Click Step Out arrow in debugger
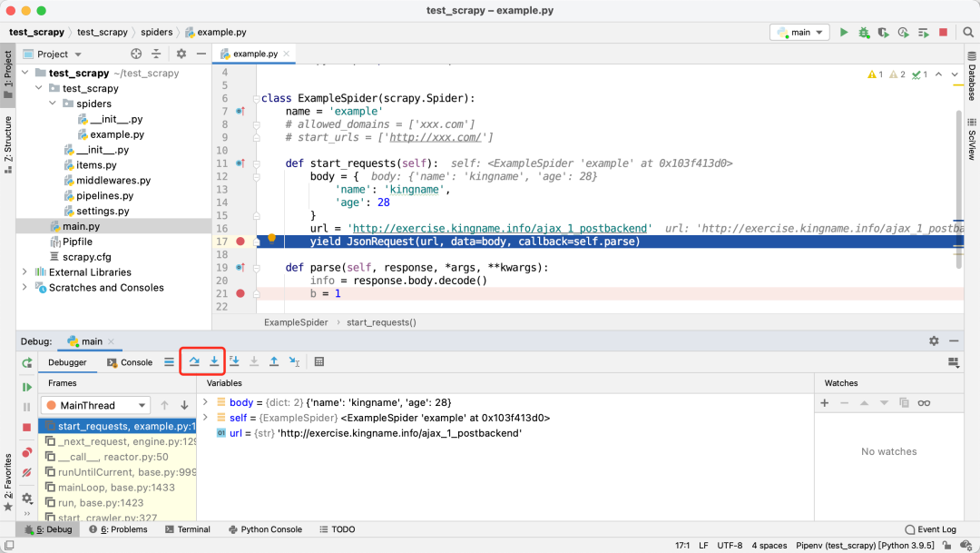 pyautogui.click(x=274, y=361)
